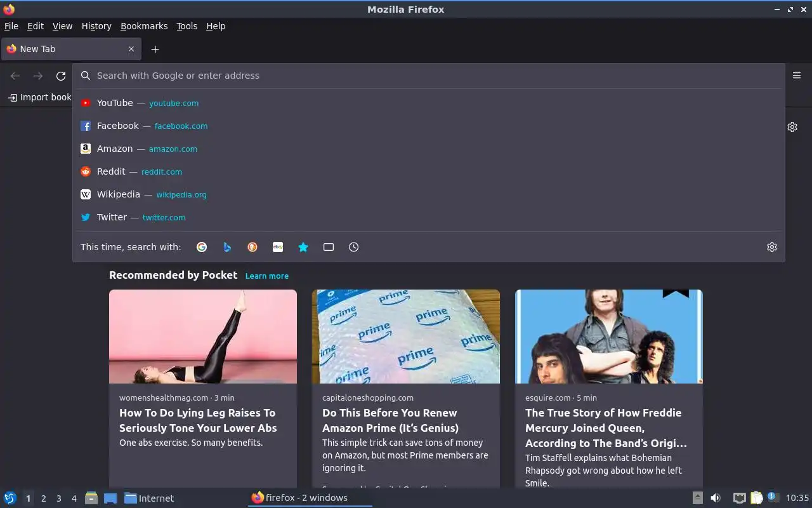Click the taskbar clock showing 10:35
The width and height of the screenshot is (812, 508).
[797, 498]
